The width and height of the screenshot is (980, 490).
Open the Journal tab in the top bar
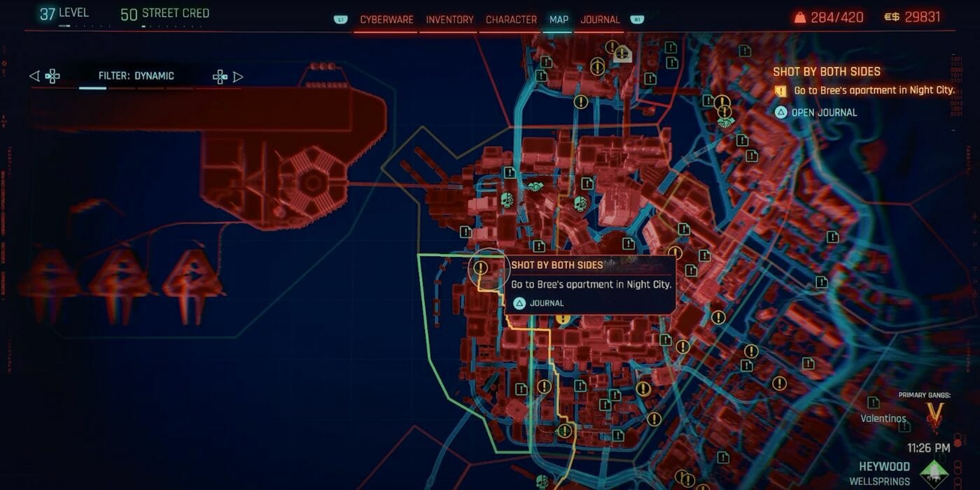[x=600, y=20]
